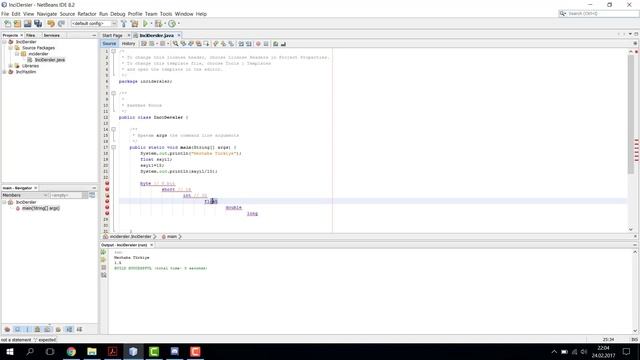Viewport: 640px width, 360px height.
Task: Collapse main method fold at line 17
Action: (113, 147)
